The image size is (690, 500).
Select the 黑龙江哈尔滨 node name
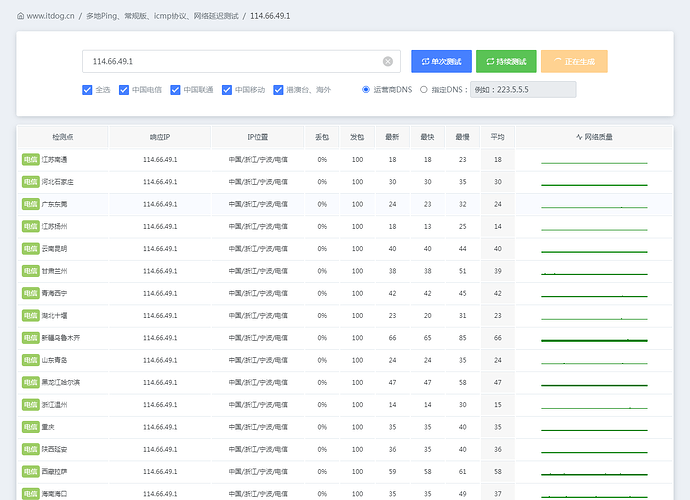[61, 382]
